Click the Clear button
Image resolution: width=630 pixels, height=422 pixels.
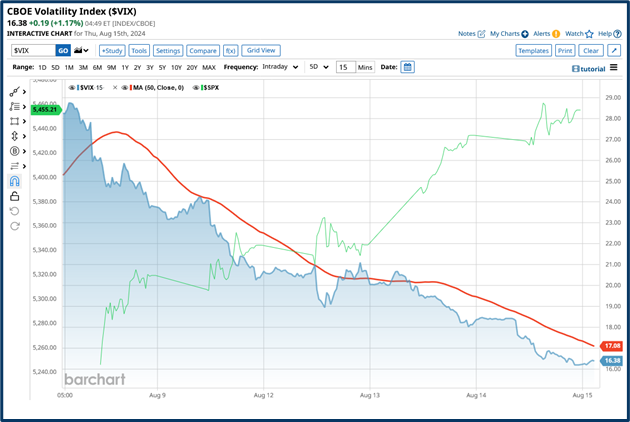point(591,51)
